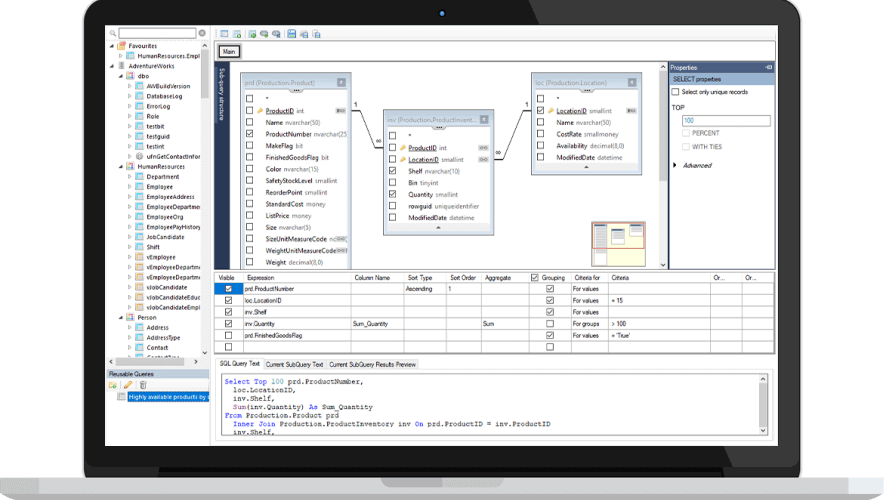Expand the Employee table node

coord(130,187)
